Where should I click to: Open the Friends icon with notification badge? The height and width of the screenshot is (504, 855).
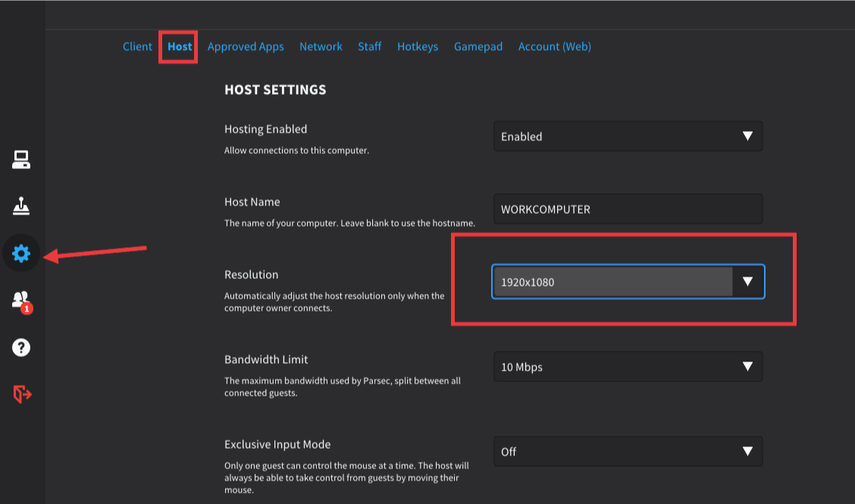22,301
